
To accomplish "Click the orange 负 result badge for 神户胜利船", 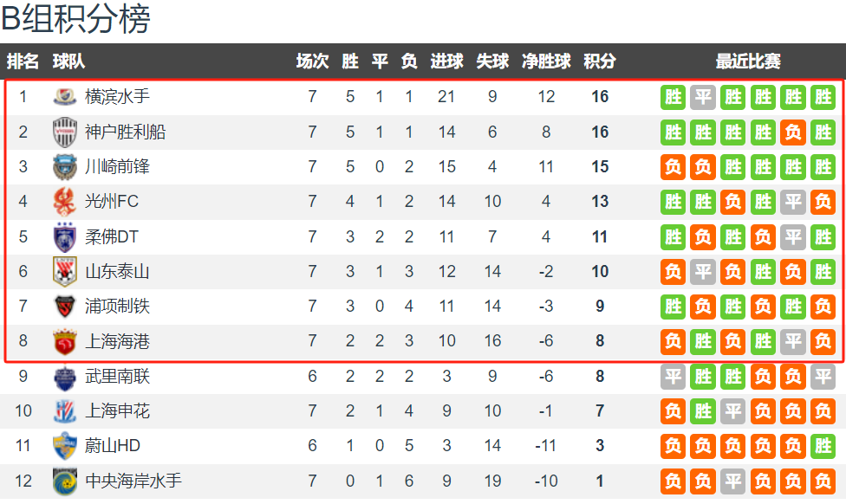I will [x=792, y=132].
